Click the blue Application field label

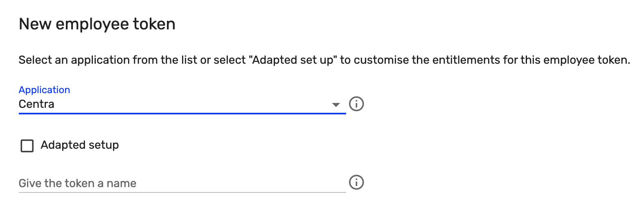tap(44, 90)
